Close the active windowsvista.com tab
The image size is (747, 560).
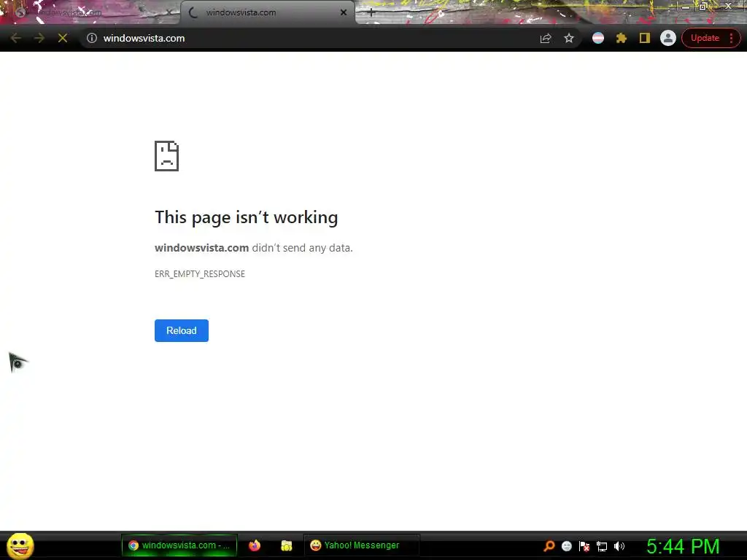[344, 13]
